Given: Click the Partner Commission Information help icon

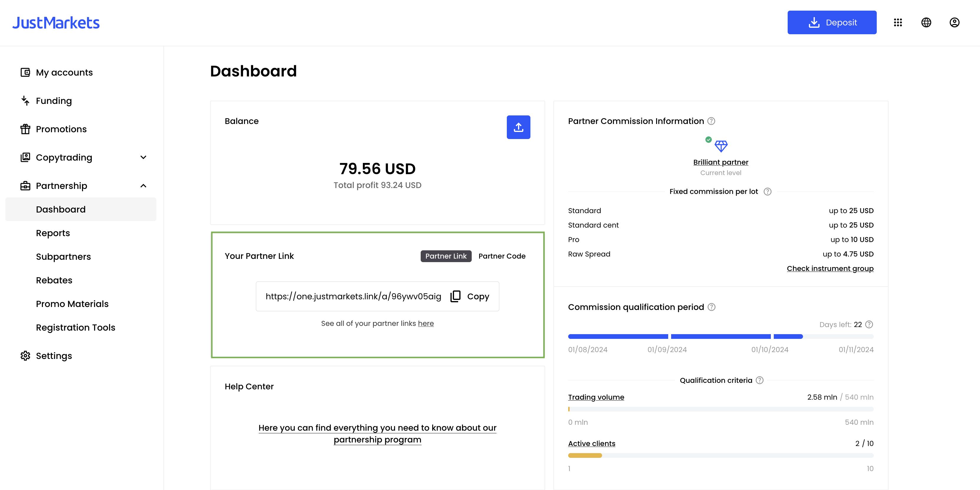Looking at the screenshot, I should point(712,121).
